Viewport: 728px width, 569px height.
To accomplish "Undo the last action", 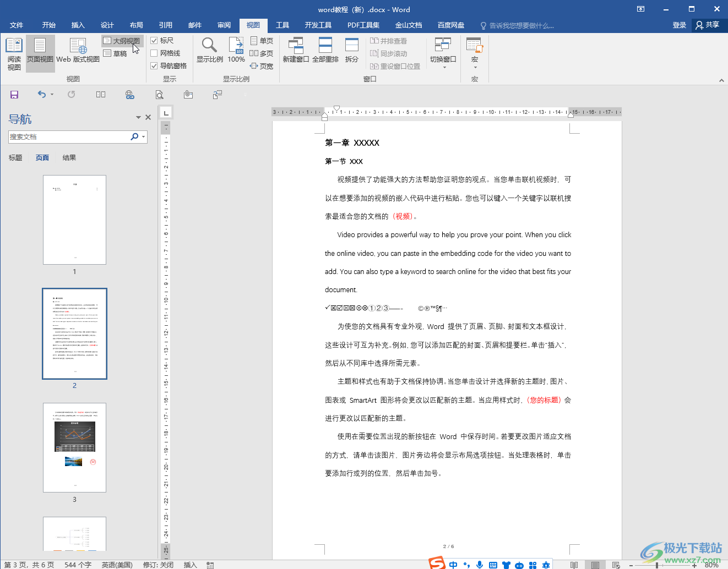I will [42, 95].
